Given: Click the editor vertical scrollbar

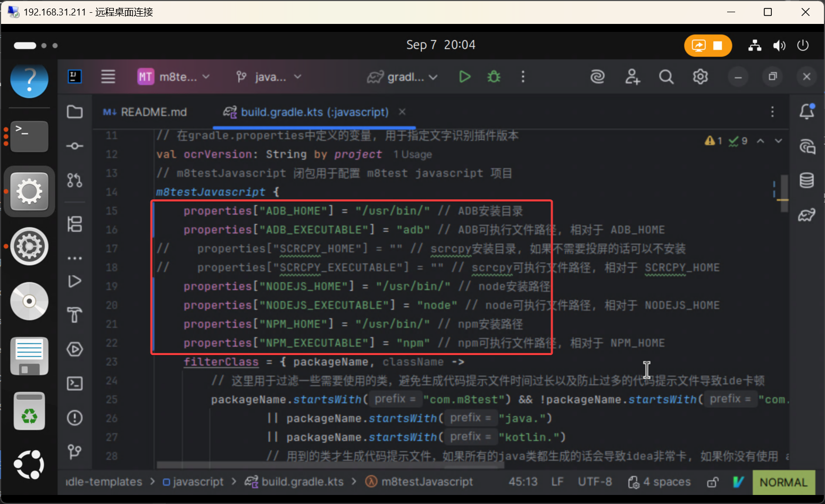Looking at the screenshot, I should (784, 194).
